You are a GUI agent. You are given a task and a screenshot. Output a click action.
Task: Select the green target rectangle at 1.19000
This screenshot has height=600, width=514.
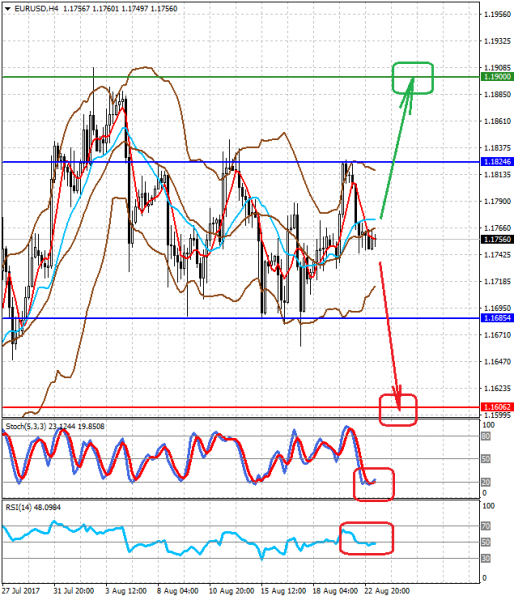click(413, 78)
